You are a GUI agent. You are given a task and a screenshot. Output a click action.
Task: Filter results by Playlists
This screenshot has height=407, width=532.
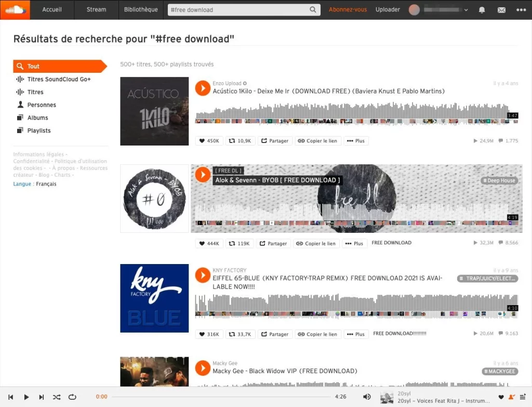tap(38, 130)
